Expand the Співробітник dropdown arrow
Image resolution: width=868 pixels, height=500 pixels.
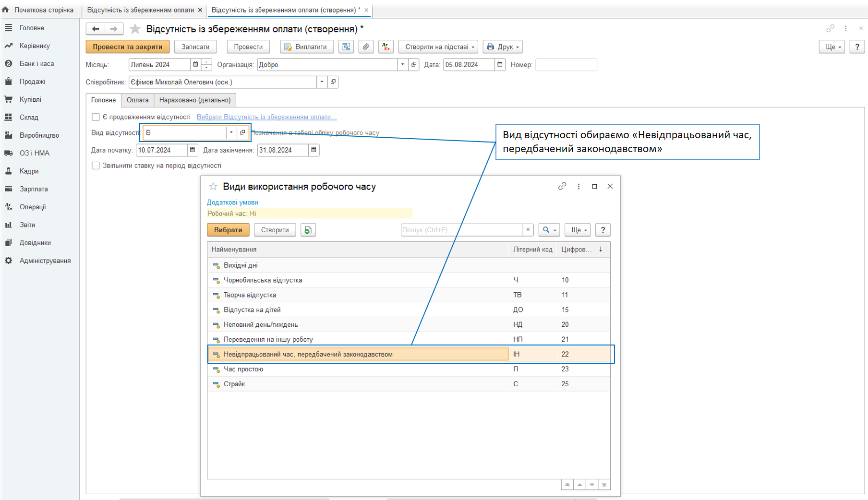point(322,82)
